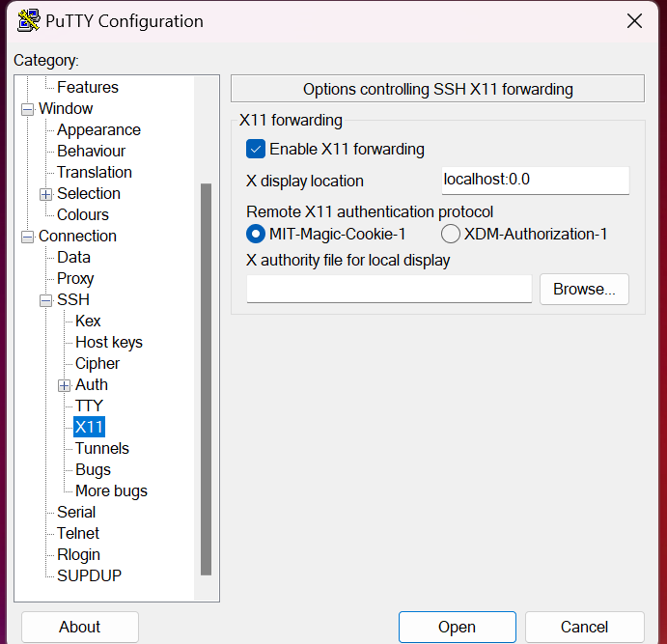
Task: Expand the Selection category node
Action: (x=46, y=194)
